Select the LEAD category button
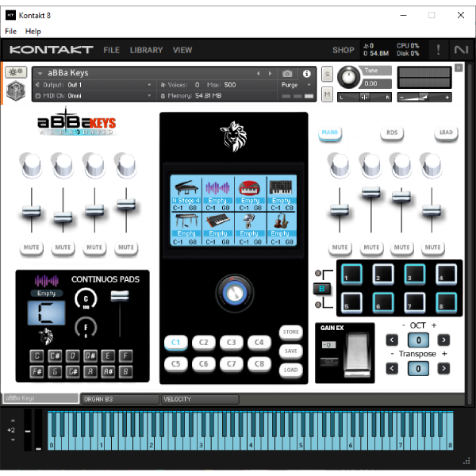The height and width of the screenshot is (476, 476). [x=446, y=132]
